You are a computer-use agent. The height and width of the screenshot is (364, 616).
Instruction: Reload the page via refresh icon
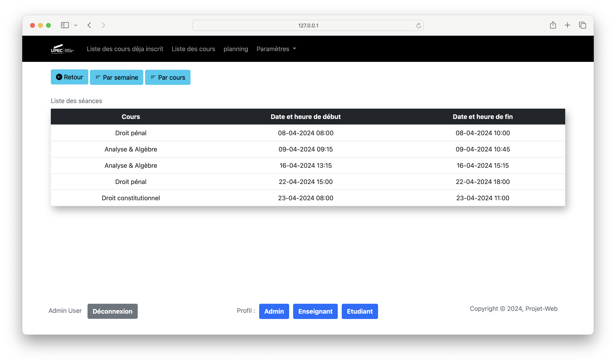(x=418, y=26)
